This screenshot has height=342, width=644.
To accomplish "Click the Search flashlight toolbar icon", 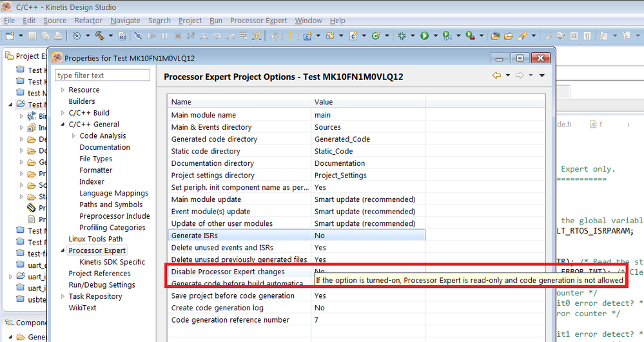I will (x=522, y=36).
